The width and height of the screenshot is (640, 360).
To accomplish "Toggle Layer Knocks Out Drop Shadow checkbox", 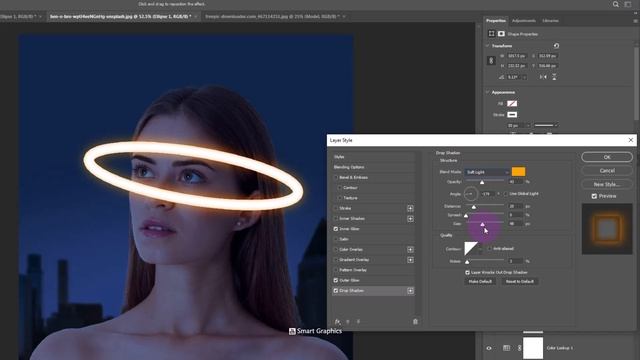I will [x=467, y=272].
